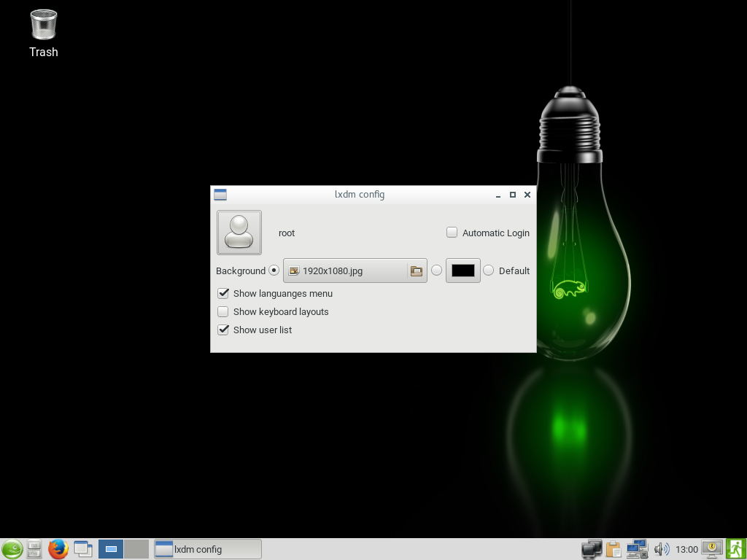The width and height of the screenshot is (747, 560).
Task: Click the show desktop windows icon
Action: 83,549
